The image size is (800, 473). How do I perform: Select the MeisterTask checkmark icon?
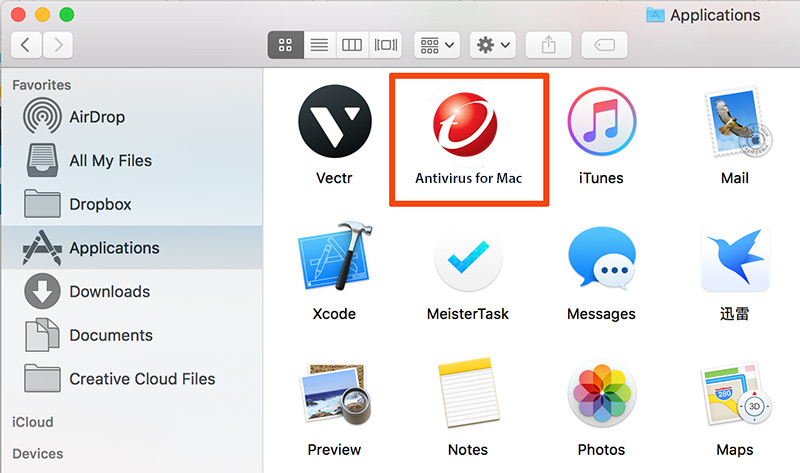tap(468, 257)
